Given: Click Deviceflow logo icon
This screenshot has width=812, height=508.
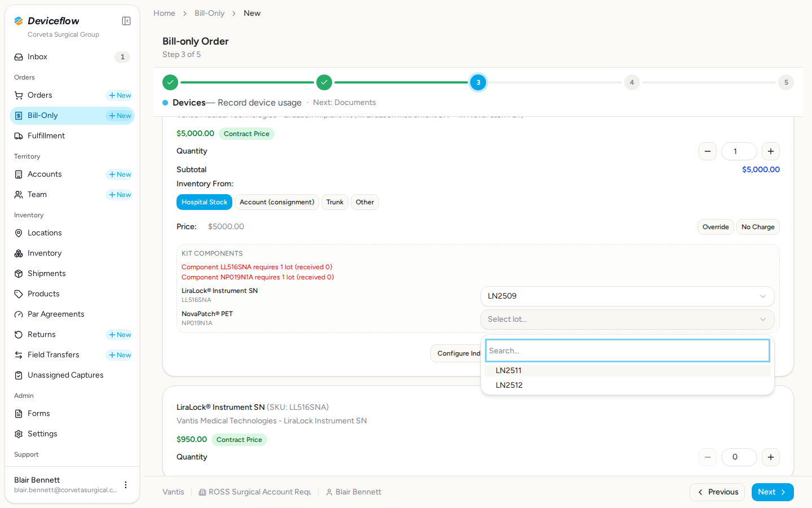Looking at the screenshot, I should pos(19,21).
